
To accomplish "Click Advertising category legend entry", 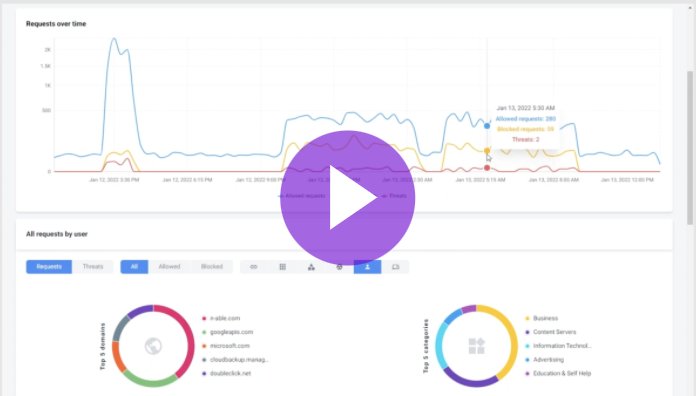I will 544,360.
